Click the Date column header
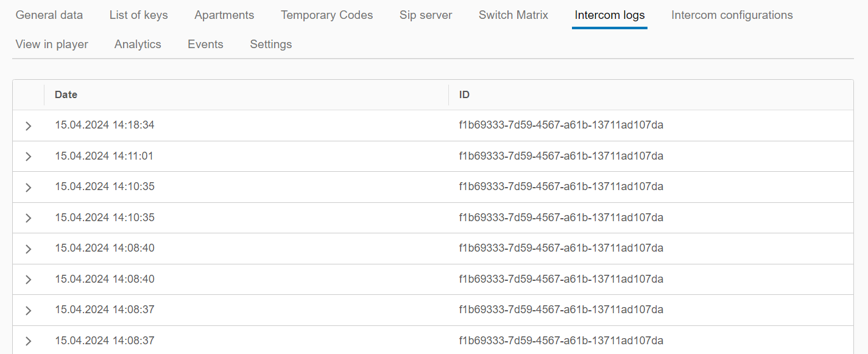 [x=66, y=95]
